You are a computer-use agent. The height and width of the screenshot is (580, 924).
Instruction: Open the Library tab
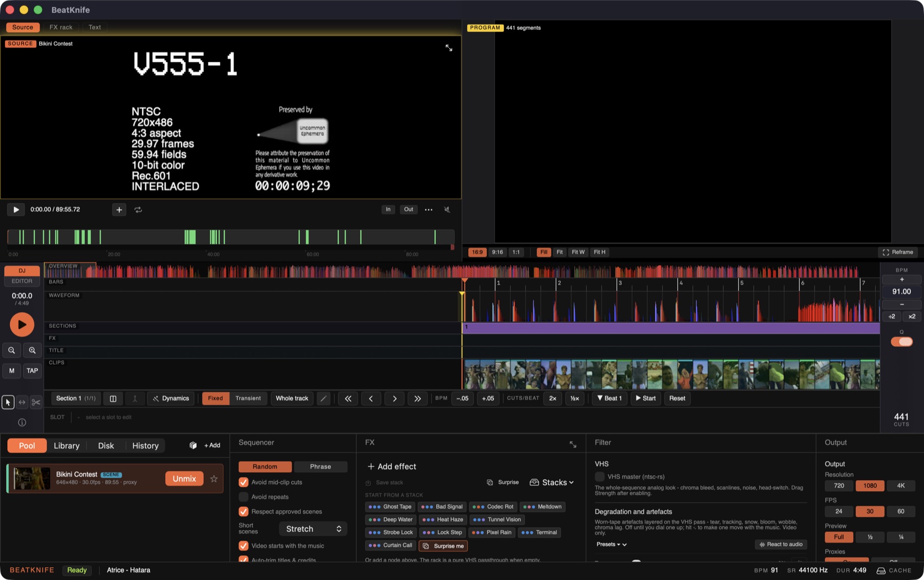(67, 445)
